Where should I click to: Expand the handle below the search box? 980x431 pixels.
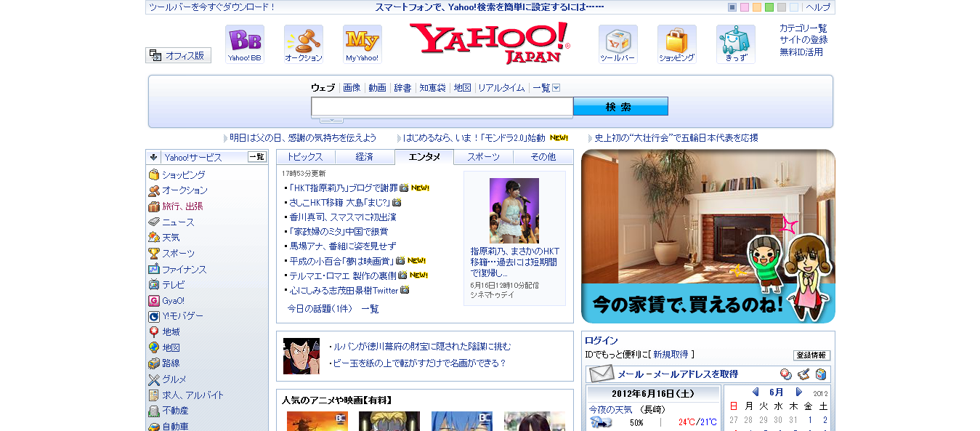331,120
